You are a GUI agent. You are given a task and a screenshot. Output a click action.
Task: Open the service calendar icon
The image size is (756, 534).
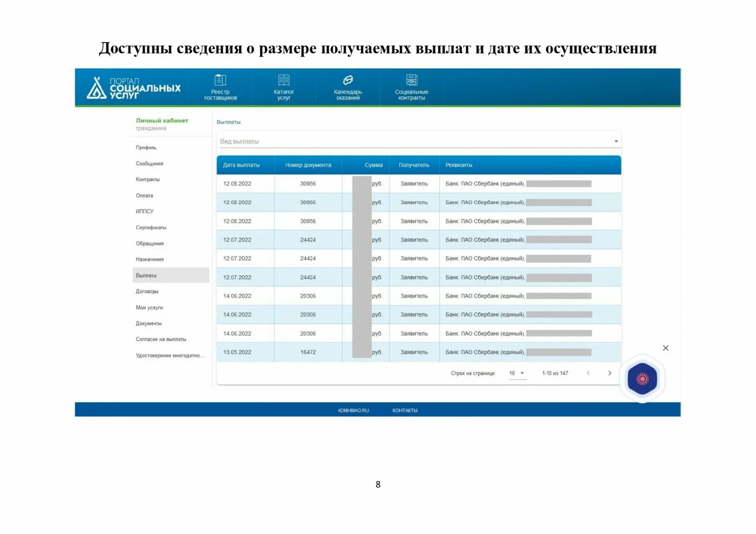pyautogui.click(x=348, y=80)
